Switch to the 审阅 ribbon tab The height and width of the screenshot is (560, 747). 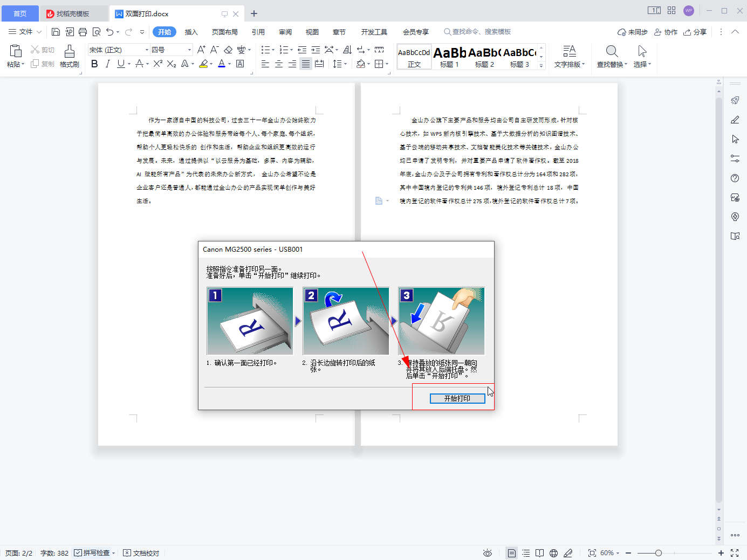pos(285,32)
